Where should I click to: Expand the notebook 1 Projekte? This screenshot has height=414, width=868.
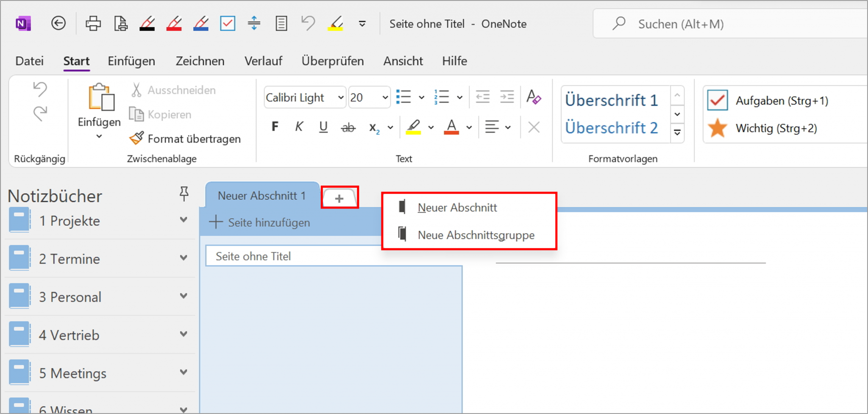coord(184,220)
